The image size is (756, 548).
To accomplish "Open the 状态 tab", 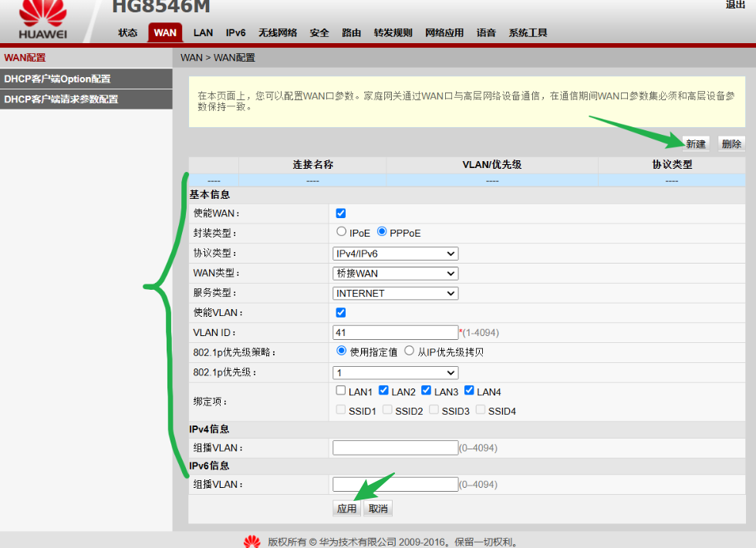I will 128,32.
